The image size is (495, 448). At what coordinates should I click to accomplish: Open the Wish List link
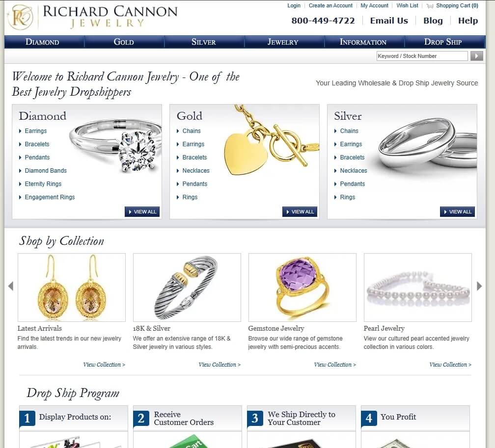(407, 6)
